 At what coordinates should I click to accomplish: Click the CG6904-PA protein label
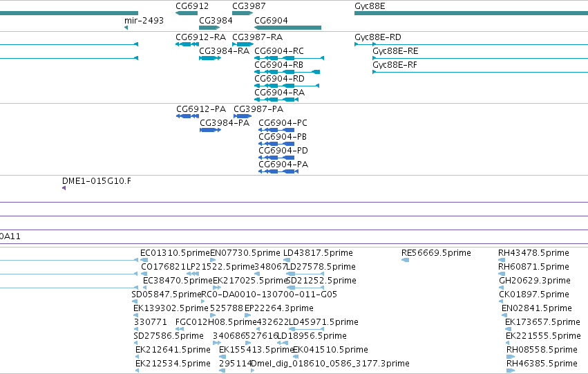coord(283,165)
